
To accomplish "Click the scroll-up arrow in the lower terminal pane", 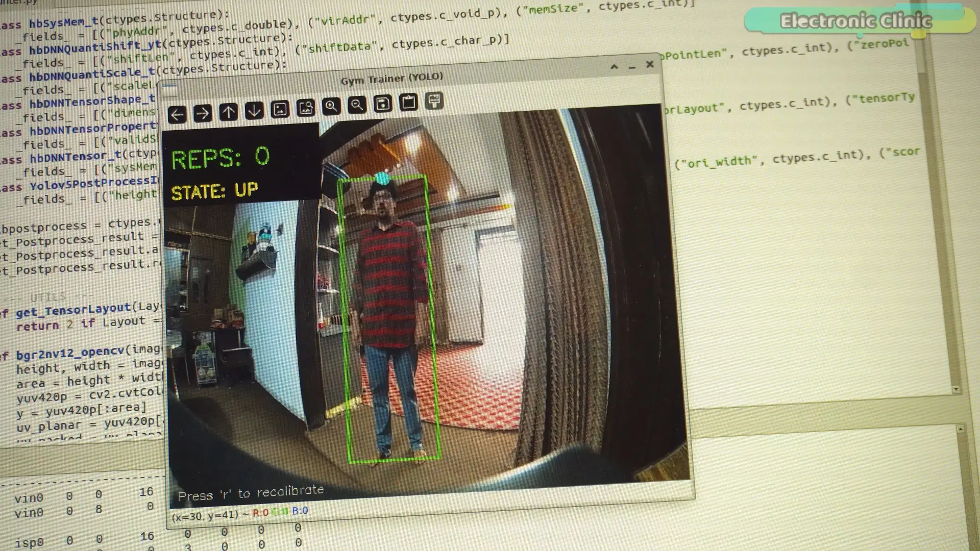I will tap(960, 429).
